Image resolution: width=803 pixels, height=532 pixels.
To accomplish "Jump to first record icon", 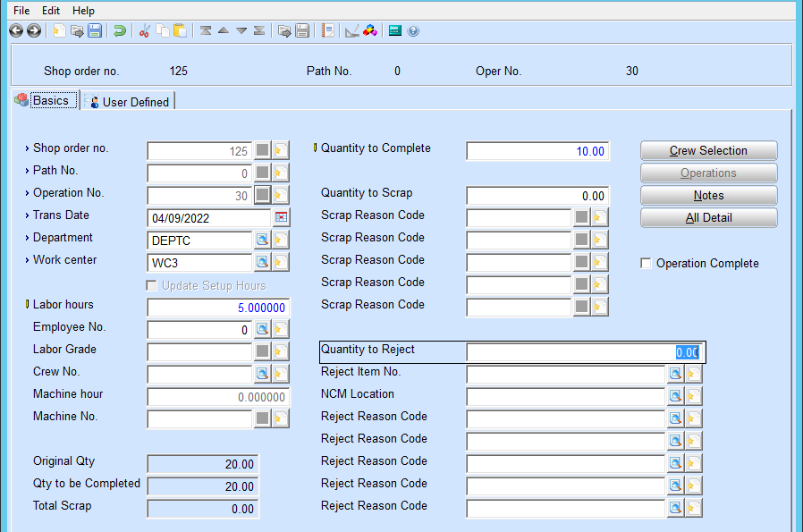I will click(x=206, y=31).
